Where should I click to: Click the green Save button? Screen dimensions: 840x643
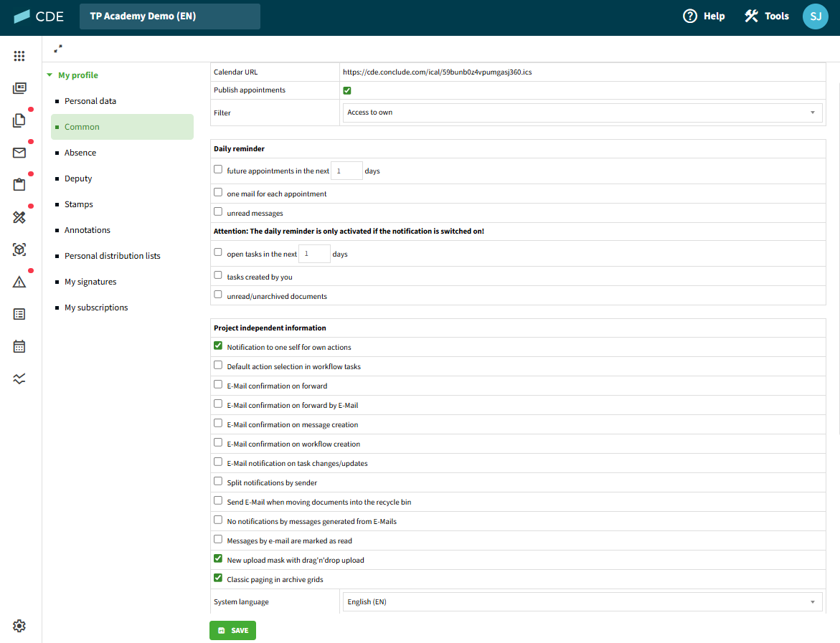[x=232, y=631]
